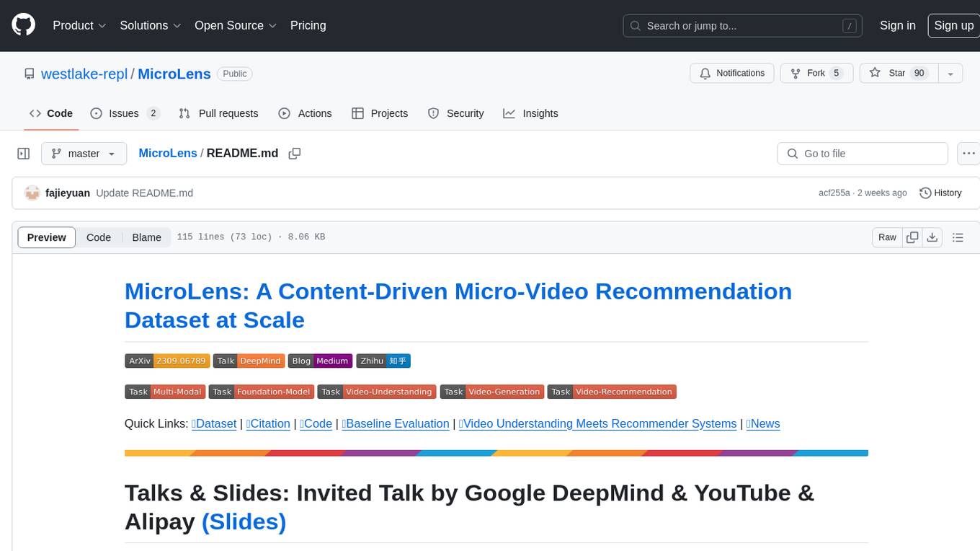Open the Pricing page
980x551 pixels.
(308, 25)
